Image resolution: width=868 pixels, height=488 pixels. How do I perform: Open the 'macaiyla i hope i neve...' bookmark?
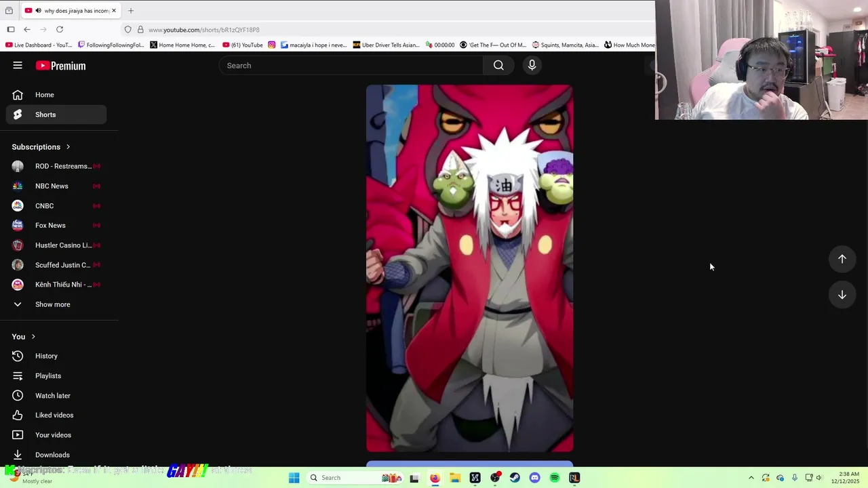314,45
